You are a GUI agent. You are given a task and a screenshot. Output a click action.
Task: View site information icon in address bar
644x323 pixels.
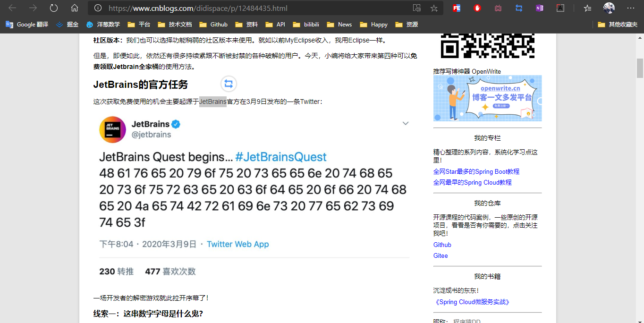point(98,8)
